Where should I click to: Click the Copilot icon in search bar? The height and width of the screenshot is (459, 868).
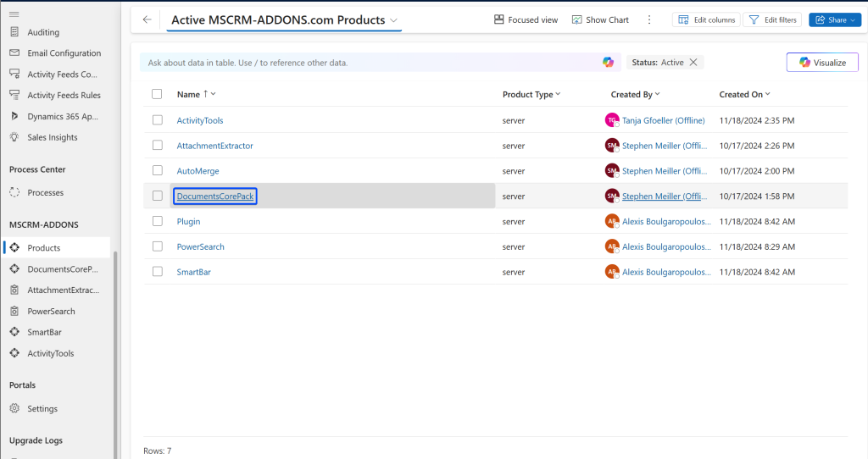[x=608, y=63]
